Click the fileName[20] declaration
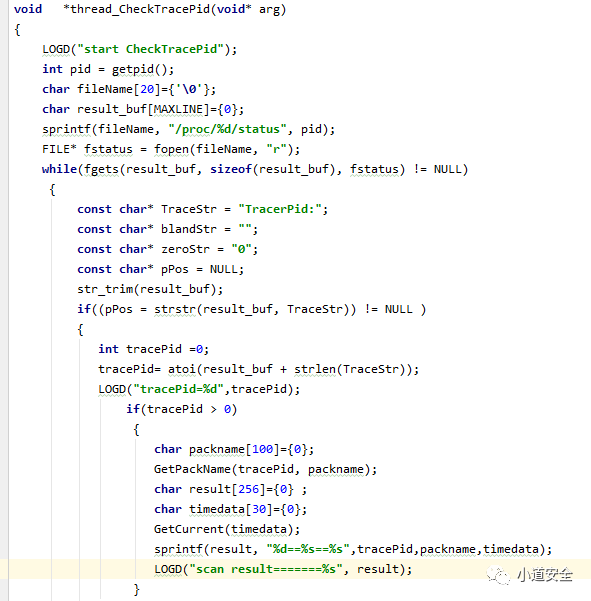591x601 pixels. (129, 89)
